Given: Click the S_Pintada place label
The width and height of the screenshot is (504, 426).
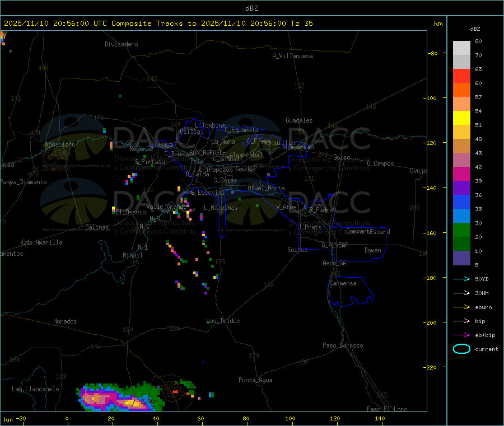Looking at the screenshot, I should point(150,162).
